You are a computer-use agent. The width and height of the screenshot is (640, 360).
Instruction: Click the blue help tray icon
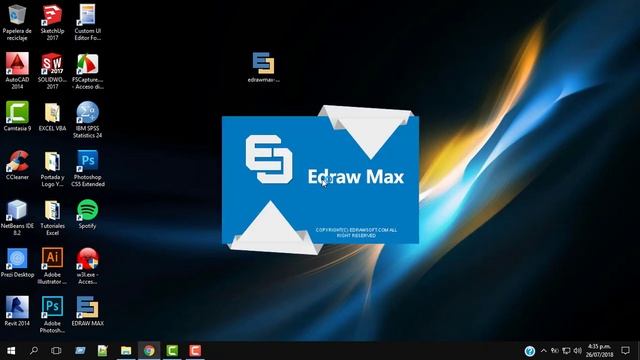coord(529,351)
